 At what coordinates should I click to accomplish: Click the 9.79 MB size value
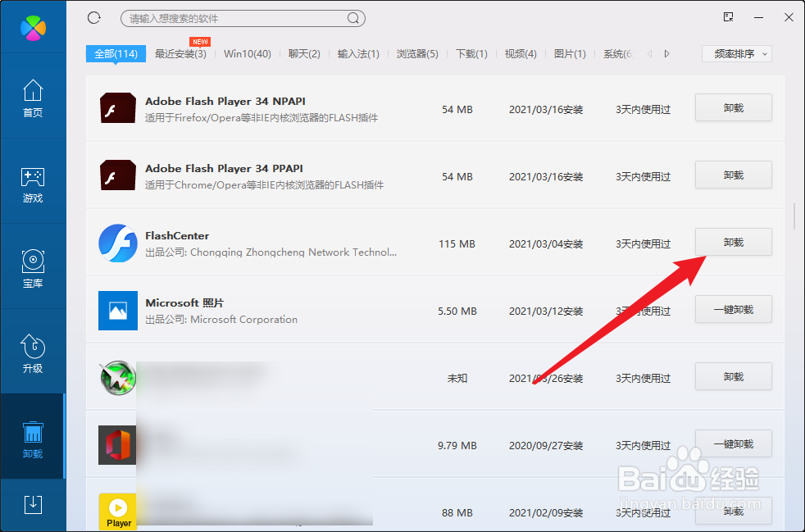click(x=457, y=446)
